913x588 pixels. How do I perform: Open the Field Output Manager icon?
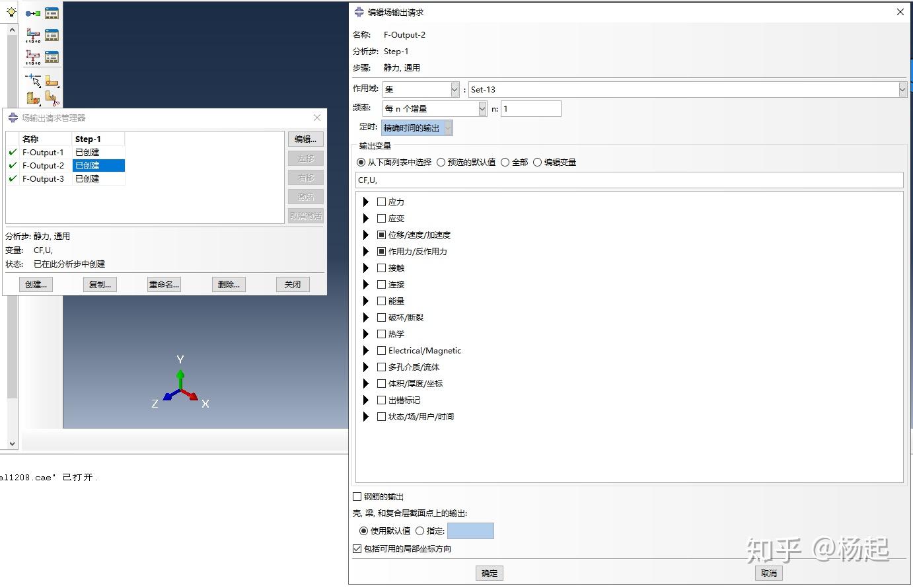pos(52,35)
